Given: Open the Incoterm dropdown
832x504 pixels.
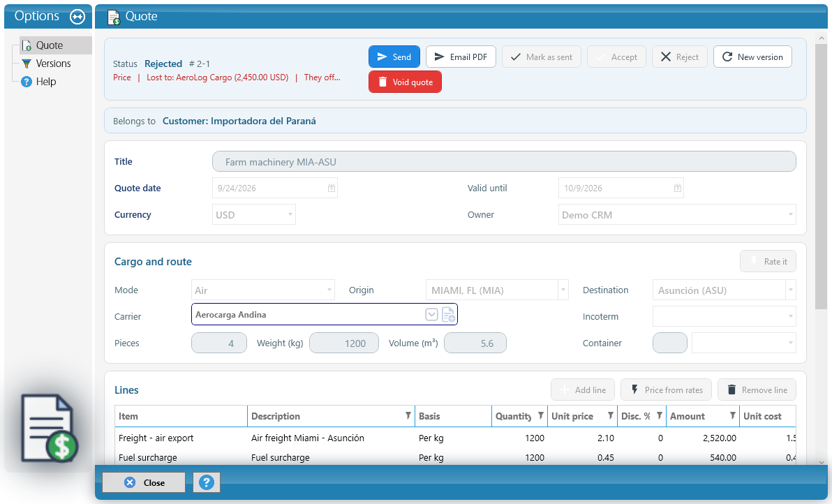Looking at the screenshot, I should [791, 316].
